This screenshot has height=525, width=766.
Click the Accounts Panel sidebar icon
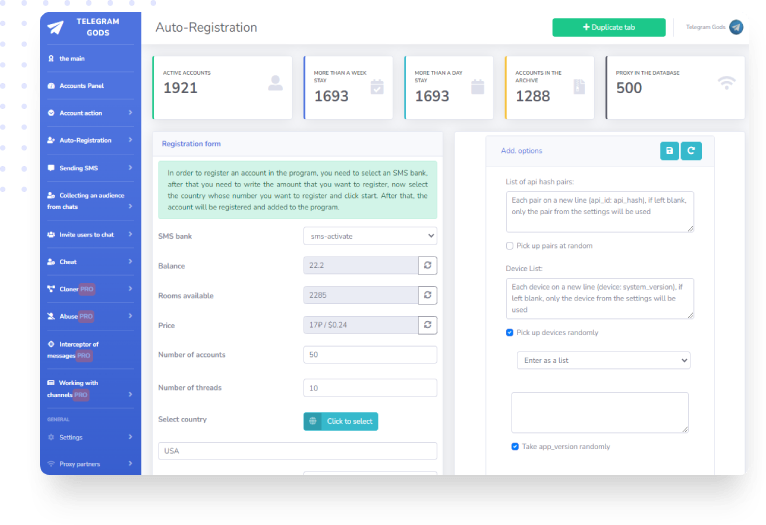click(51, 85)
